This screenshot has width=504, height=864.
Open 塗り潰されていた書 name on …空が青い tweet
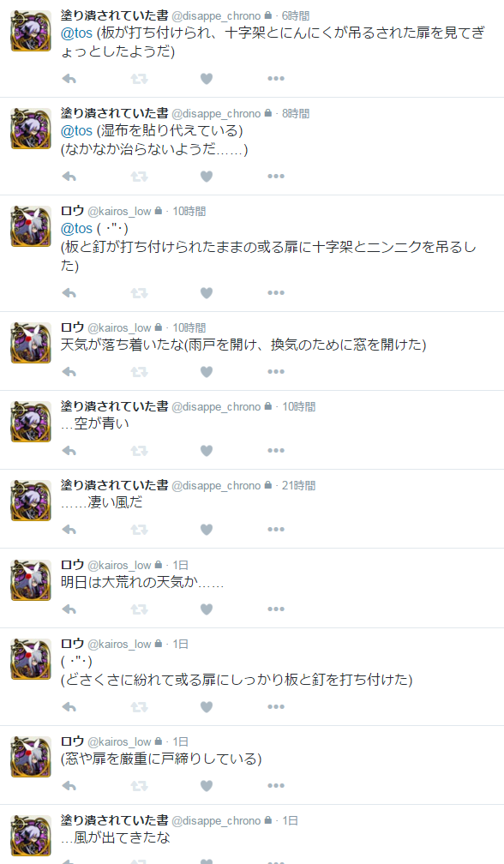pyautogui.click(x=115, y=406)
